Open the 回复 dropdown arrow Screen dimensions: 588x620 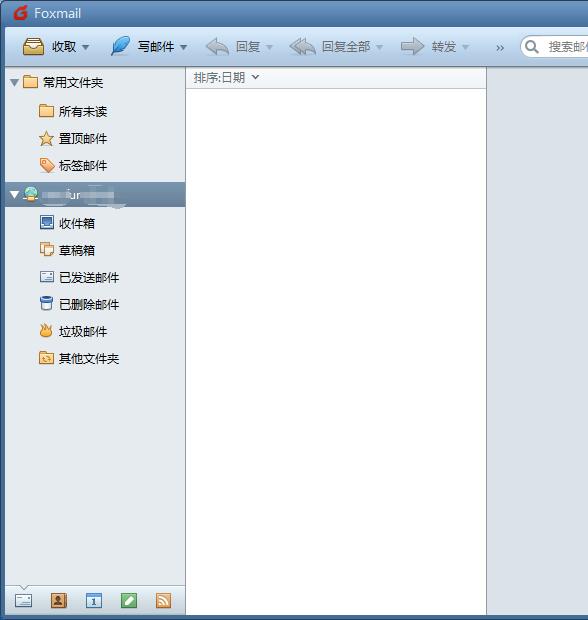point(270,47)
